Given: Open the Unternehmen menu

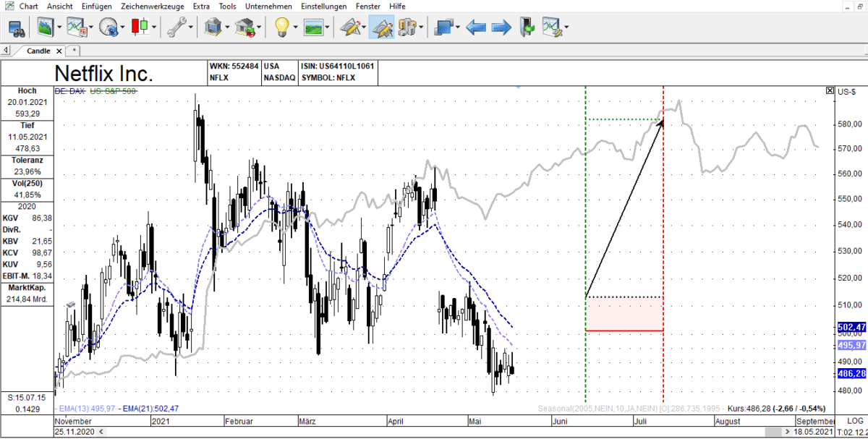Looking at the screenshot, I should point(268,6).
